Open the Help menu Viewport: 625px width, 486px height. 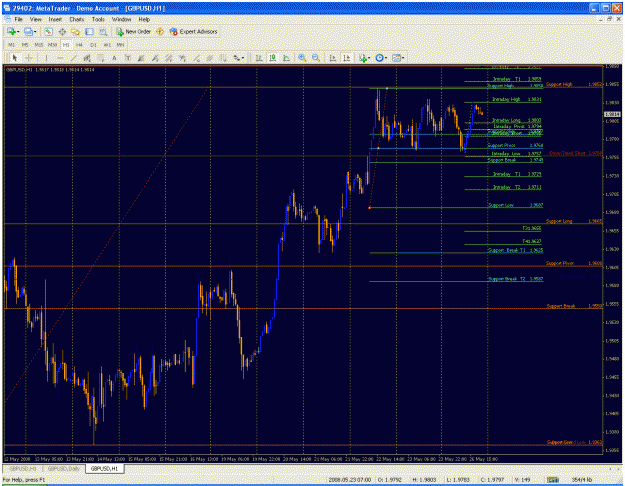pos(144,19)
